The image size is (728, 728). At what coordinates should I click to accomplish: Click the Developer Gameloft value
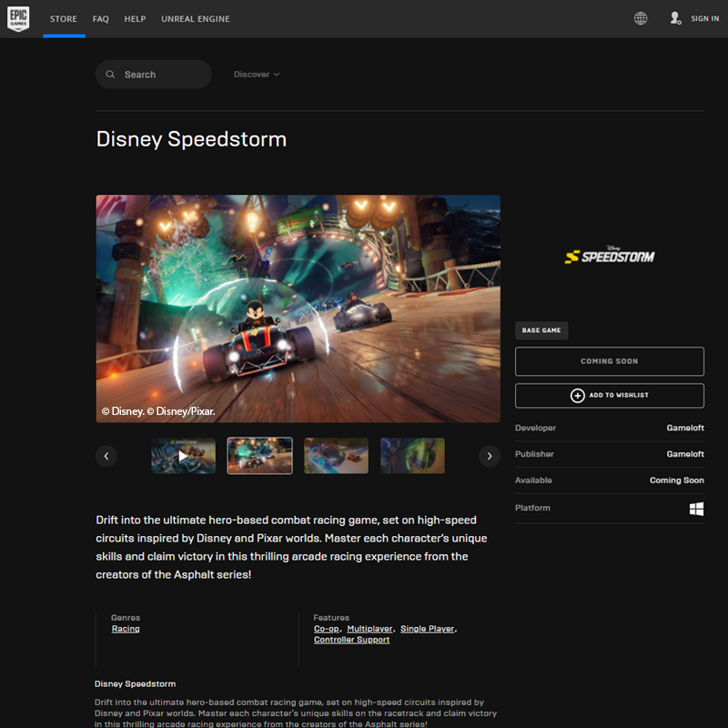(x=685, y=428)
